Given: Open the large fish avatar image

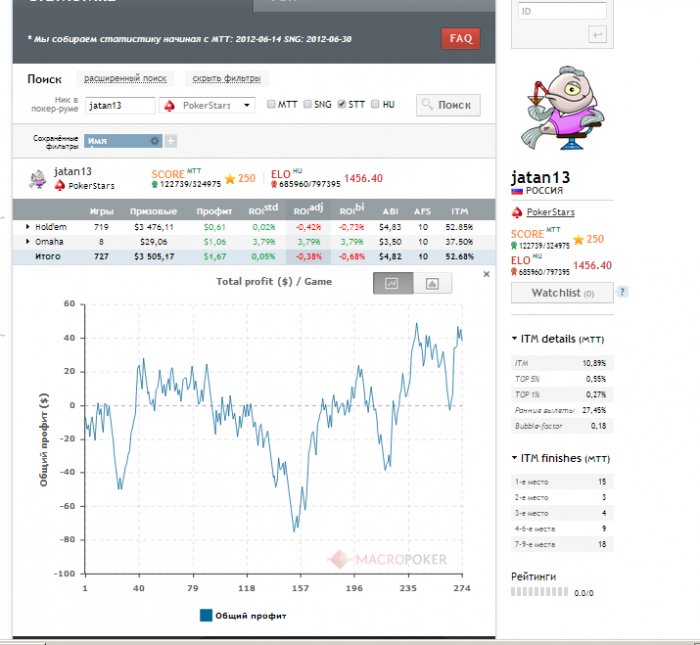Looking at the screenshot, I should click(562, 109).
